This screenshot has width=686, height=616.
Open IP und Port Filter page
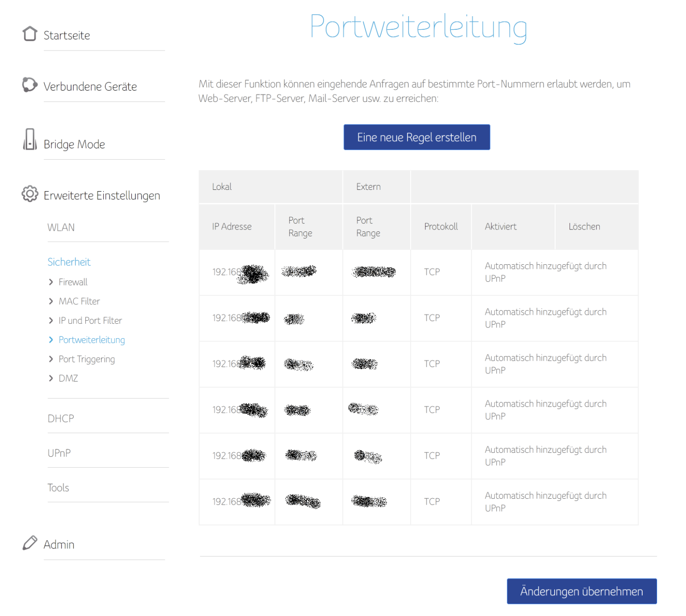pyautogui.click(x=90, y=321)
